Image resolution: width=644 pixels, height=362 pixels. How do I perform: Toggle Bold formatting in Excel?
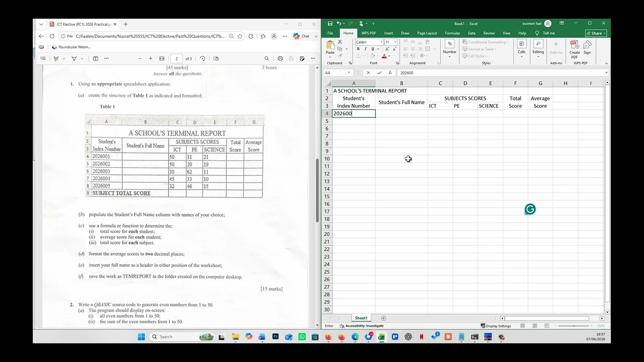[358, 49]
